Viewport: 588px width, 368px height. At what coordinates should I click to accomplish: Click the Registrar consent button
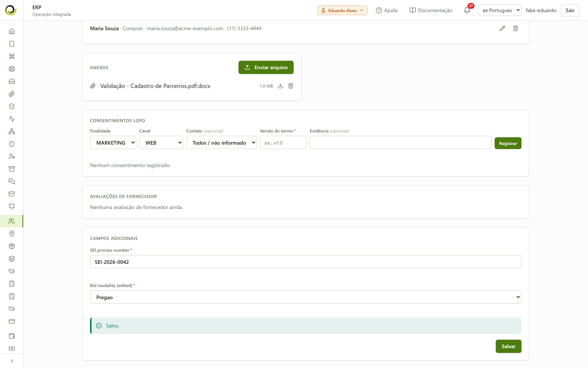pos(508,143)
